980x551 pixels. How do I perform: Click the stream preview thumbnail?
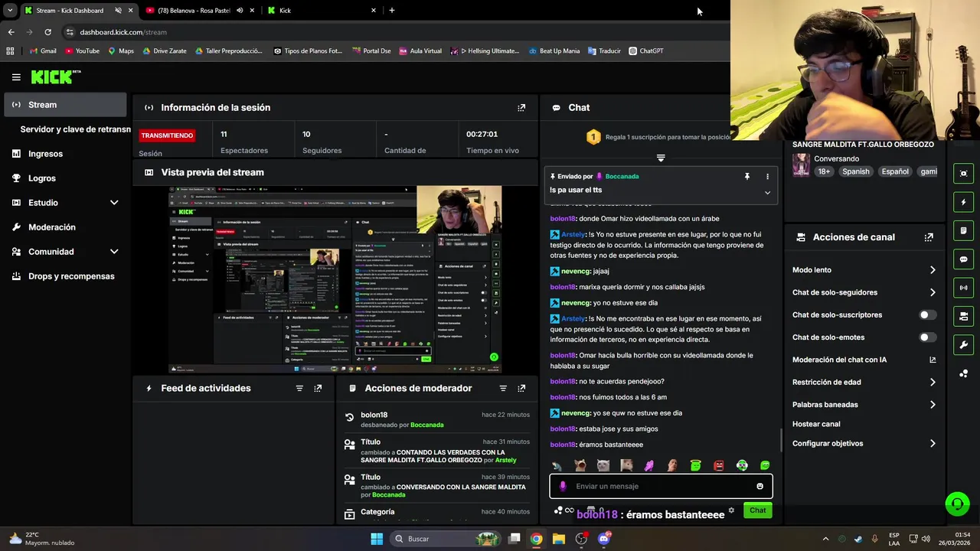tap(335, 279)
